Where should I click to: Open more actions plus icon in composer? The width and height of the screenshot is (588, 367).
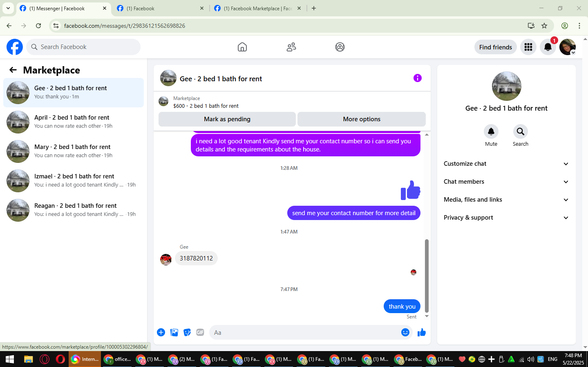pyautogui.click(x=161, y=332)
